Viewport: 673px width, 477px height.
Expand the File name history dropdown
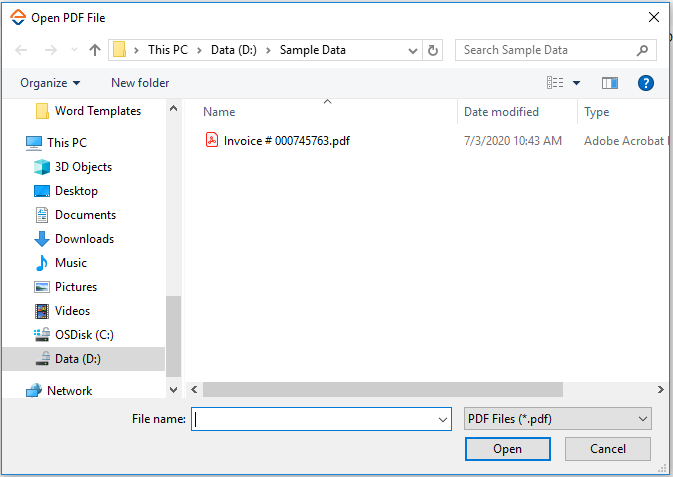point(443,420)
